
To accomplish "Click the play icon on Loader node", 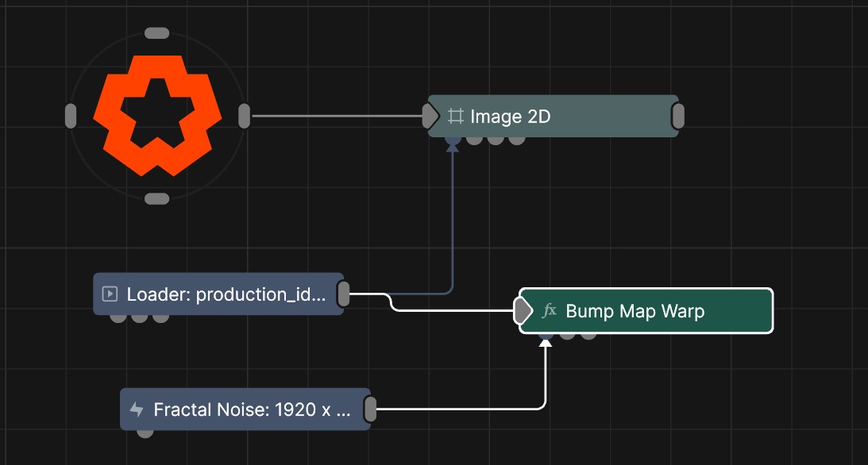I will click(110, 294).
